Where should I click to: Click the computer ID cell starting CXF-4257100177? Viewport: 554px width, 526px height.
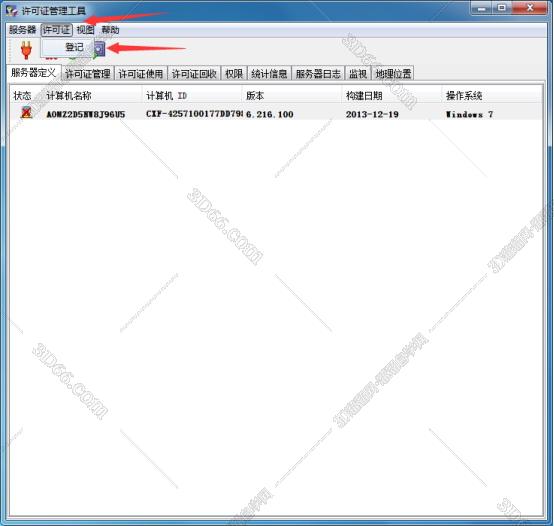194,114
